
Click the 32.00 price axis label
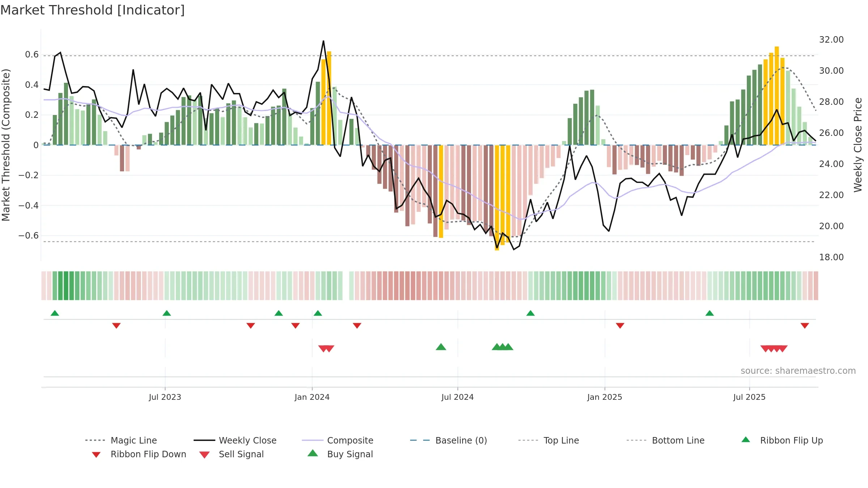click(831, 40)
